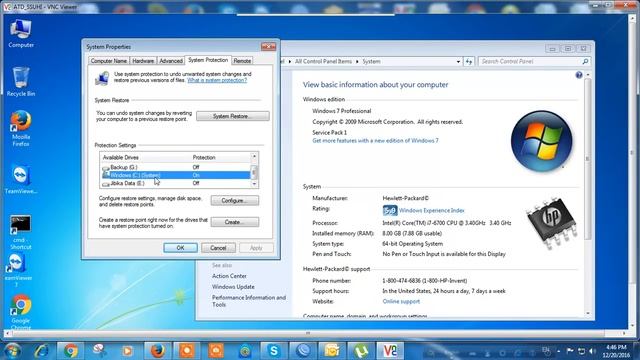The height and width of the screenshot is (360, 640).
Task: Open Get more features with new edition link
Action: click(x=375, y=141)
